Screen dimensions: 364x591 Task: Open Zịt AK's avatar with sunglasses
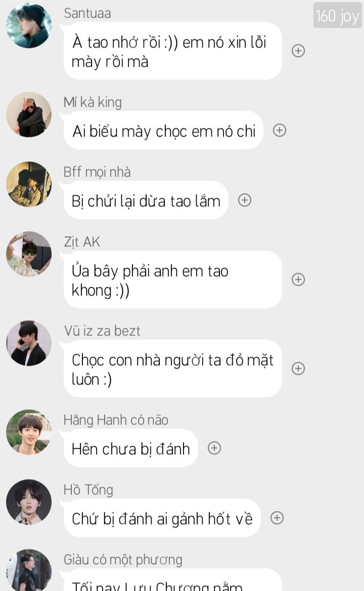[29, 254]
